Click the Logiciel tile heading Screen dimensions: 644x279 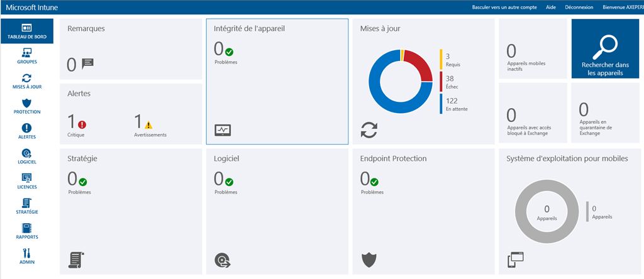pyautogui.click(x=226, y=158)
